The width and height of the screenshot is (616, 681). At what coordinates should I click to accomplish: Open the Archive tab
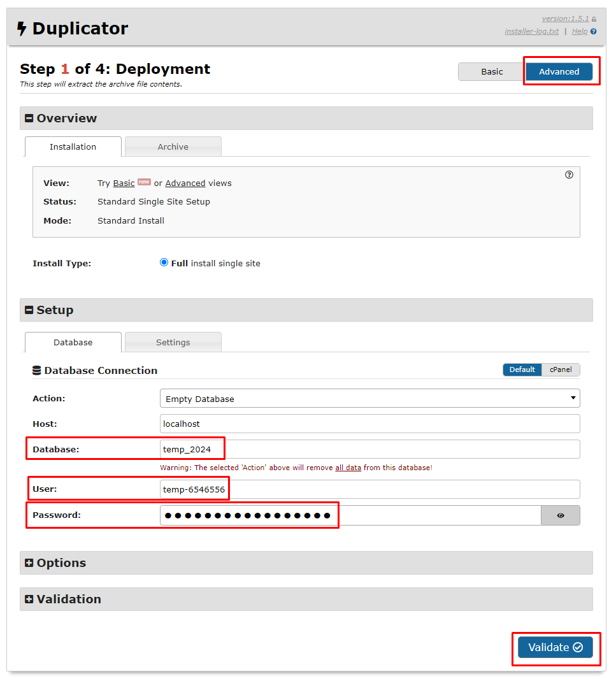coord(173,147)
